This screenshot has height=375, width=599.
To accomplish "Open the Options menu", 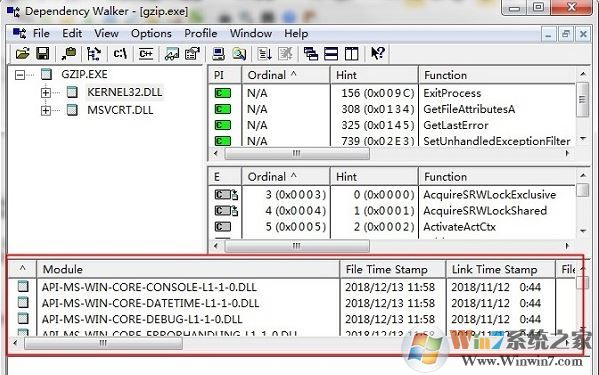I will (x=151, y=34).
